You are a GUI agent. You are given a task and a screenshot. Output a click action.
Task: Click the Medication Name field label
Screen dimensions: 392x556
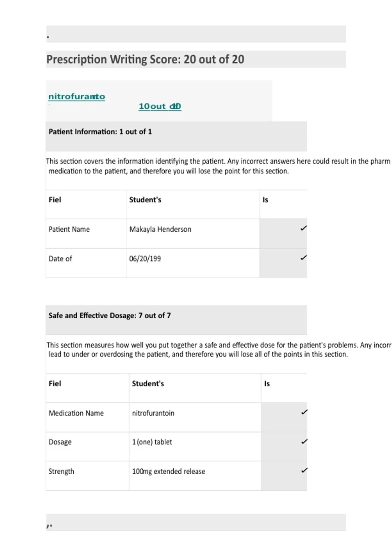click(x=76, y=413)
